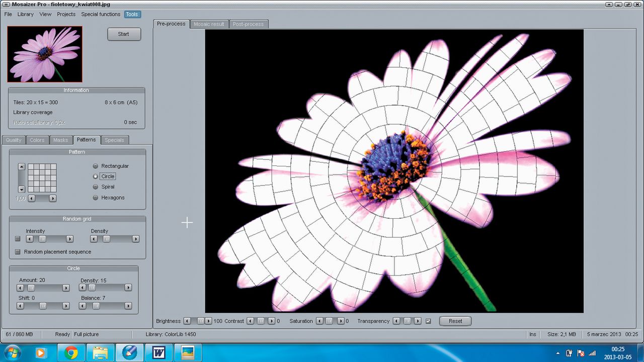Viewport: 644px width, 362px height.
Task: Increase Shift: 0 with right arrow
Action: point(66,306)
